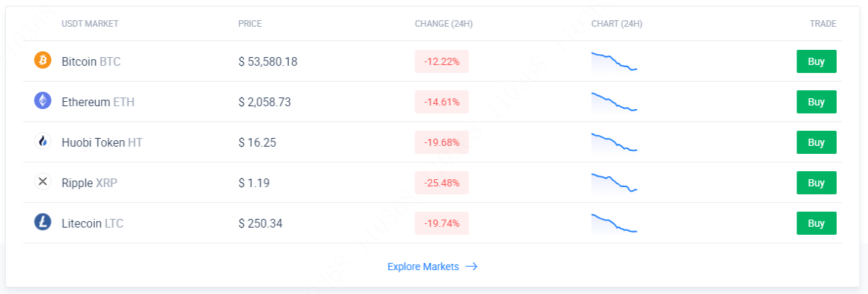Viewport: 868px width, 294px height.
Task: Click the blue Litecoin logo icon
Action: tap(43, 222)
